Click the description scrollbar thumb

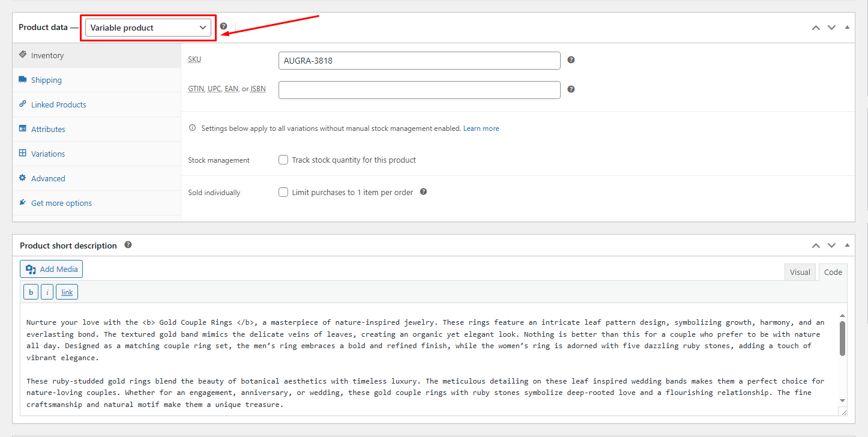(842, 338)
